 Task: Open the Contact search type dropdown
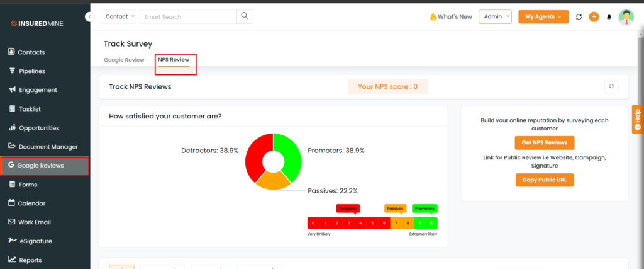(120, 16)
